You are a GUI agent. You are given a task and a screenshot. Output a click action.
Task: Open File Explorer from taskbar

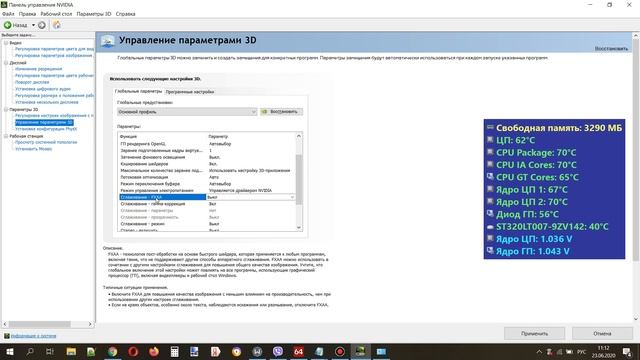(71, 351)
